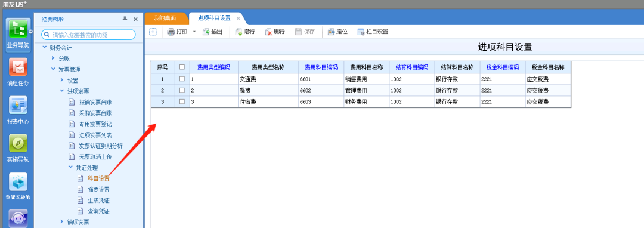This screenshot has height=228, width=644.
Task: Click the function search input field
Action: (88, 35)
